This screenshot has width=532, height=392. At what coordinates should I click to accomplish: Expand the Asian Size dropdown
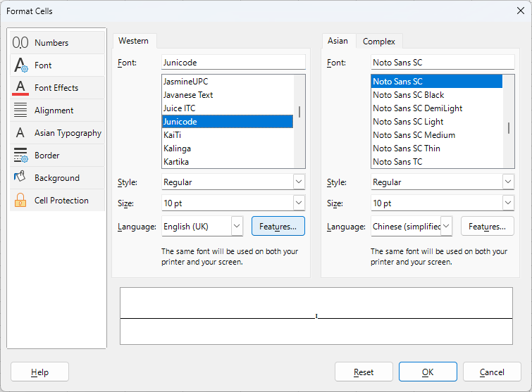(x=508, y=203)
